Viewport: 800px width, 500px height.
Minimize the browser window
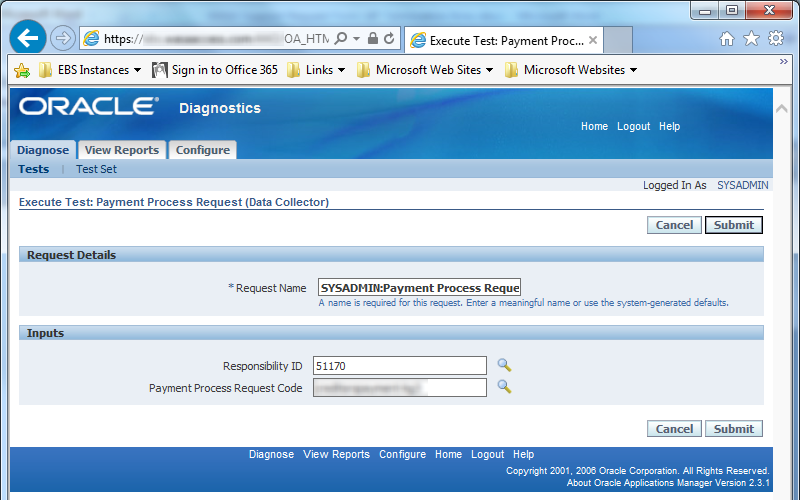[x=705, y=10]
